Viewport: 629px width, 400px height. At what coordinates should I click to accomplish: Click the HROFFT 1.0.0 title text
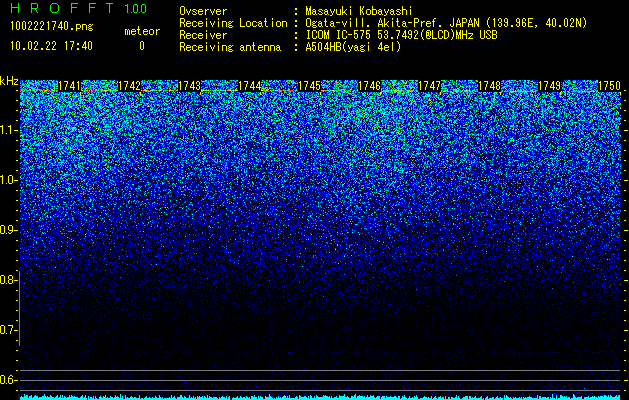tap(79, 8)
